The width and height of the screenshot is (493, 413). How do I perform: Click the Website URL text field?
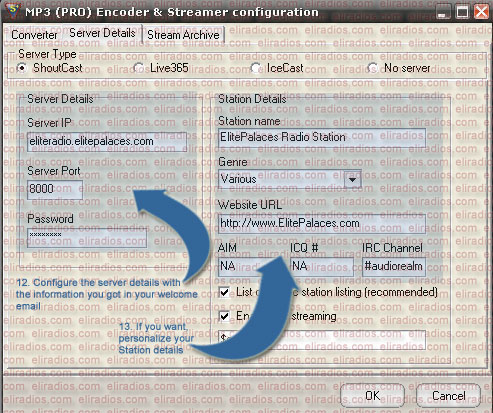(x=322, y=224)
